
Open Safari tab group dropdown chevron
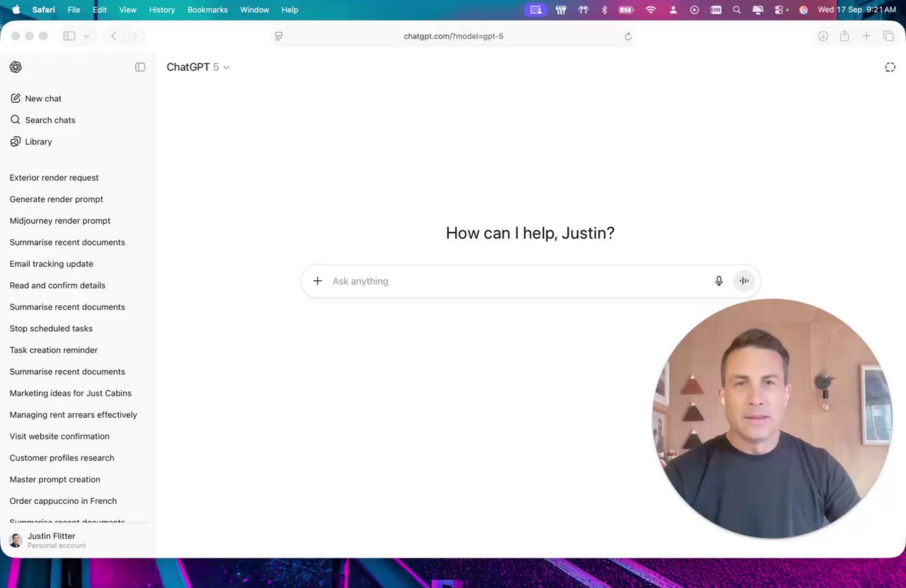click(x=86, y=36)
